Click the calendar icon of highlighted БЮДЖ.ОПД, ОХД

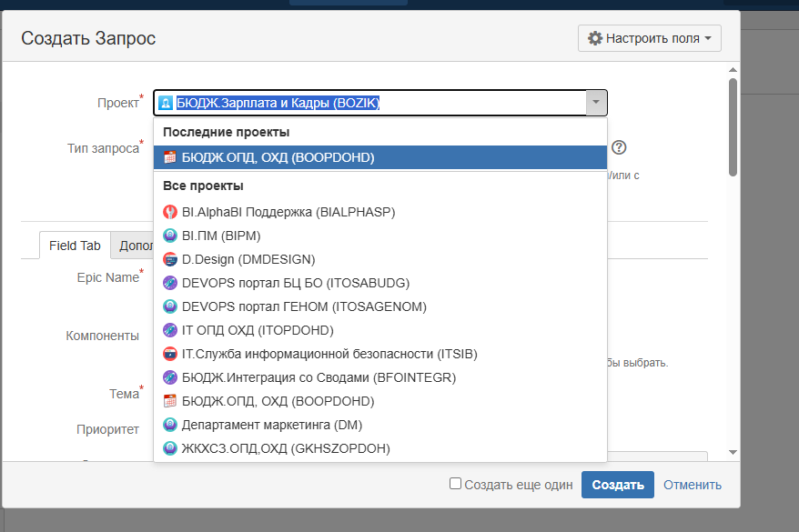point(169,157)
